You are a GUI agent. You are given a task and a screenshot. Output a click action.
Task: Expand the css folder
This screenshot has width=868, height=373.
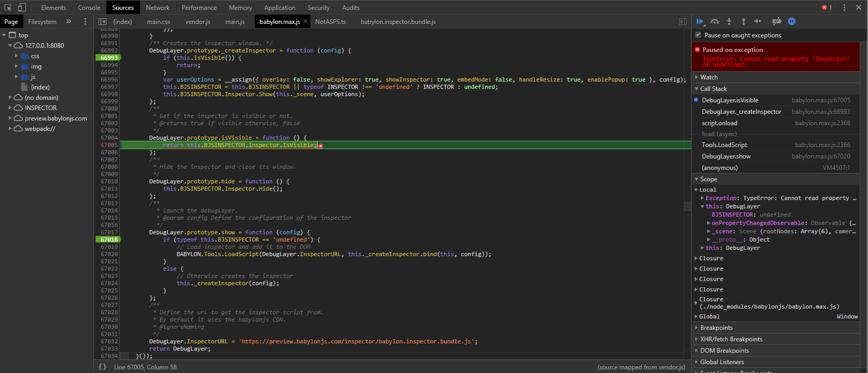pyautogui.click(x=16, y=56)
